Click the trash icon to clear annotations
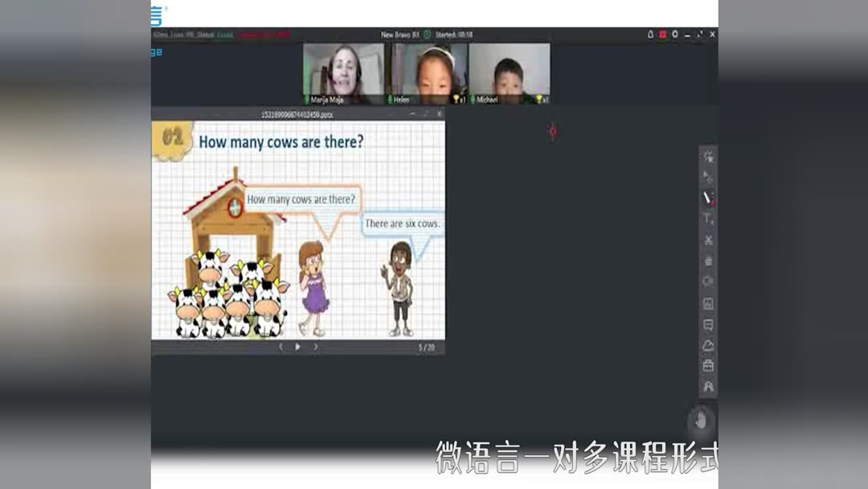This screenshot has height=489, width=868. (707, 261)
